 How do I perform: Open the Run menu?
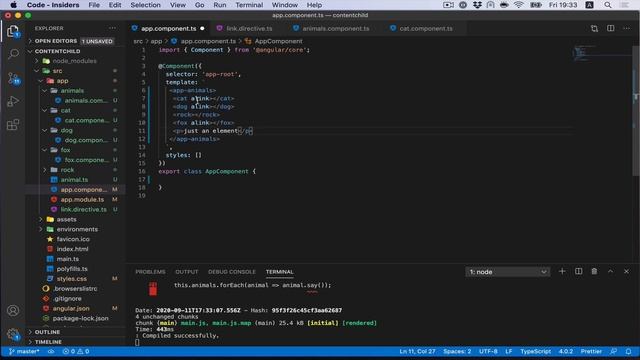[x=220, y=5]
